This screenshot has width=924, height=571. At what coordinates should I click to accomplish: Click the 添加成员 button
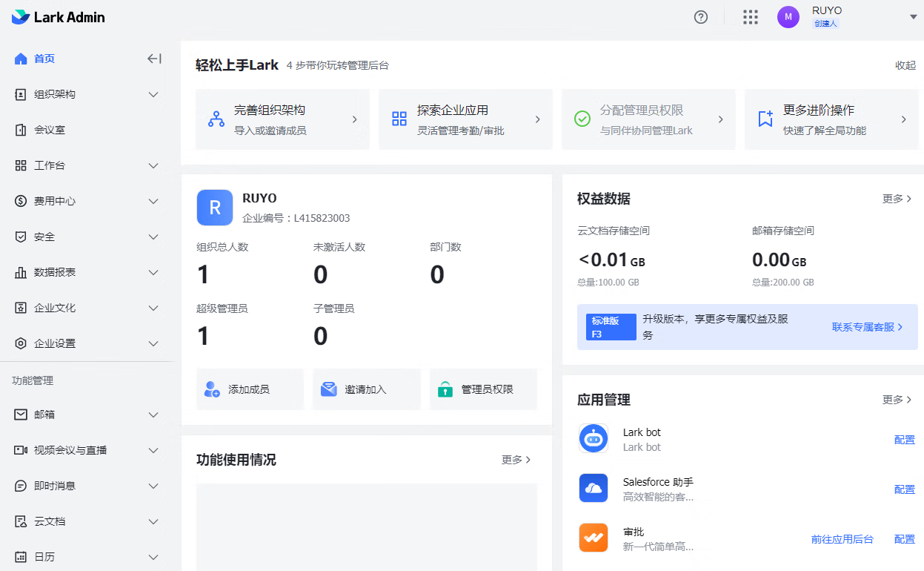click(250, 389)
